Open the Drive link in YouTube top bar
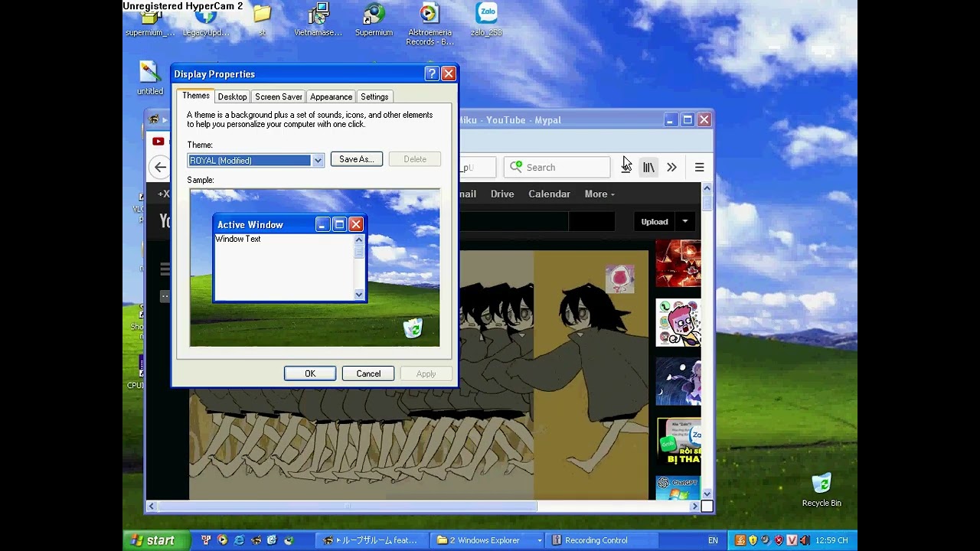 pos(502,194)
